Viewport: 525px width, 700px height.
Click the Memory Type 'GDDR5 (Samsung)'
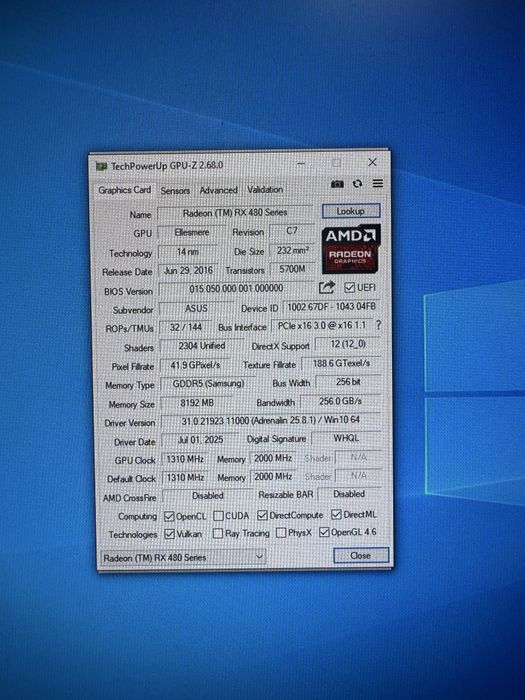tap(208, 384)
